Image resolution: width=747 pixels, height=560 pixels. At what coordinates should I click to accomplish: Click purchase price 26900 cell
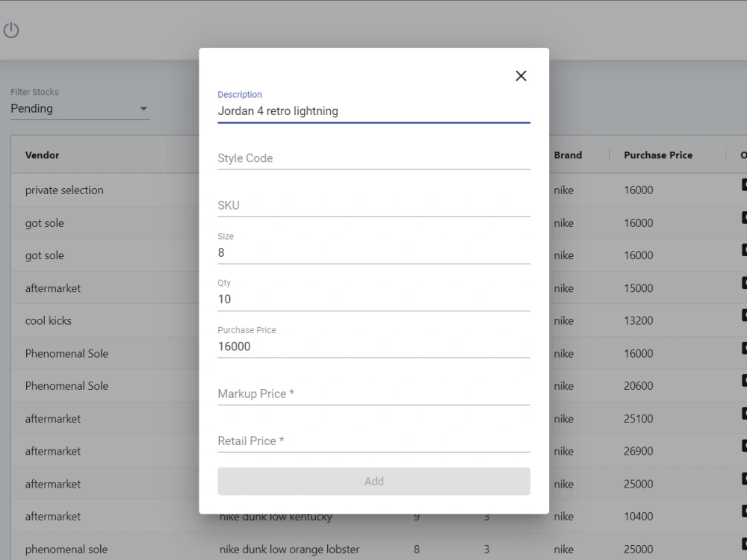tap(639, 451)
